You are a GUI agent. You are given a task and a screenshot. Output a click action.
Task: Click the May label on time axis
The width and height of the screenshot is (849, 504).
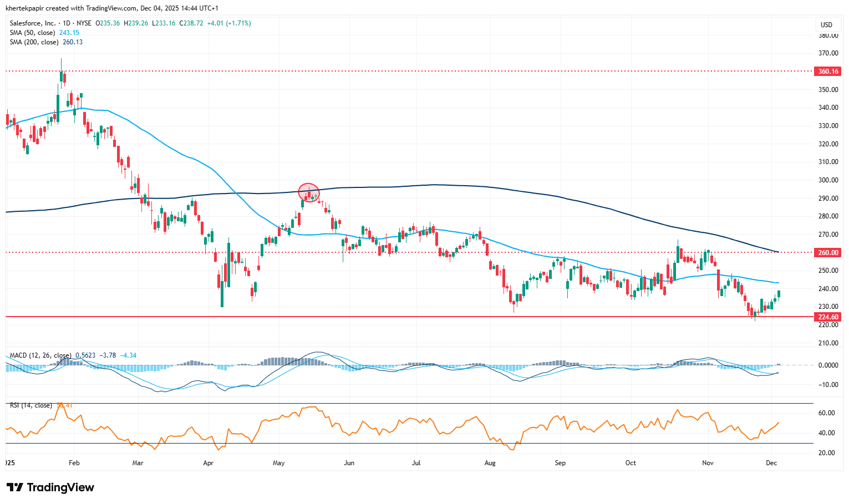278,462
